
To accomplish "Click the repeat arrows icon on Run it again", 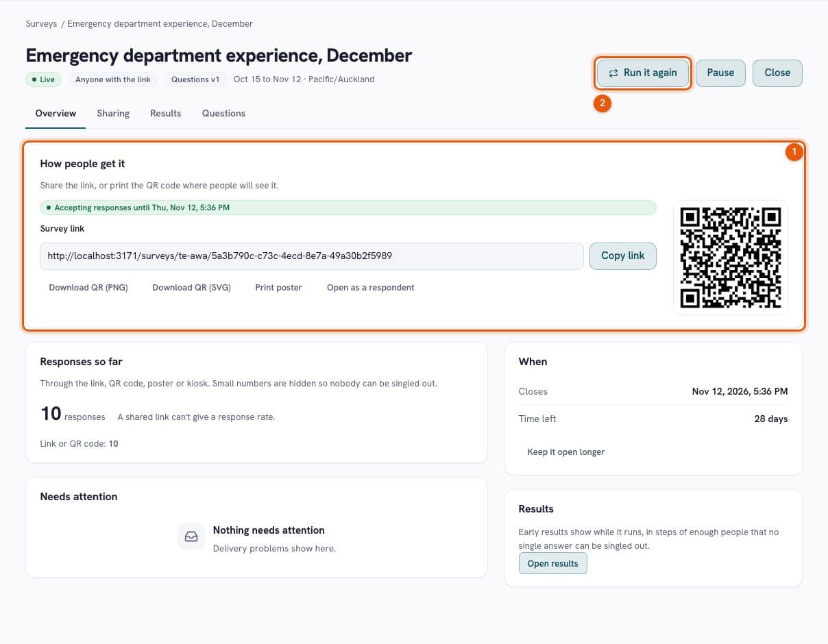I will 613,73.
